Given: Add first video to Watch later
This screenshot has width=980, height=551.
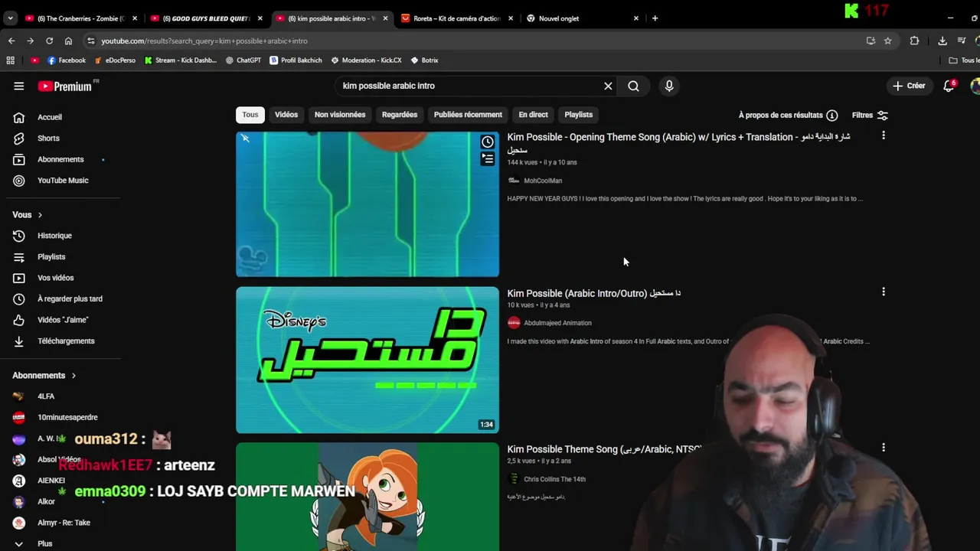Looking at the screenshot, I should point(488,142).
